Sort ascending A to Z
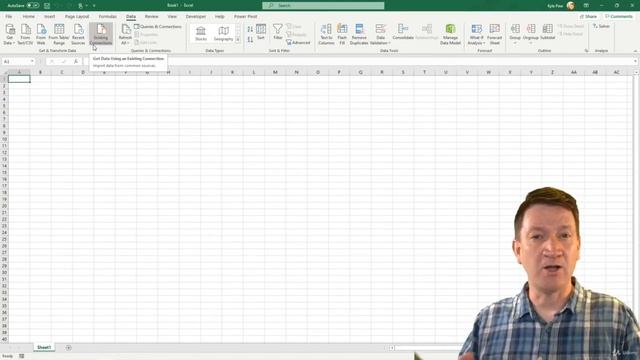The image size is (640, 360). point(250,29)
